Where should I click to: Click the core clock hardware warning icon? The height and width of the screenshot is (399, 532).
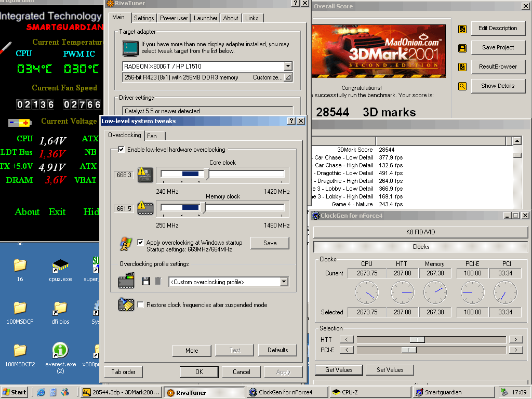(x=145, y=175)
